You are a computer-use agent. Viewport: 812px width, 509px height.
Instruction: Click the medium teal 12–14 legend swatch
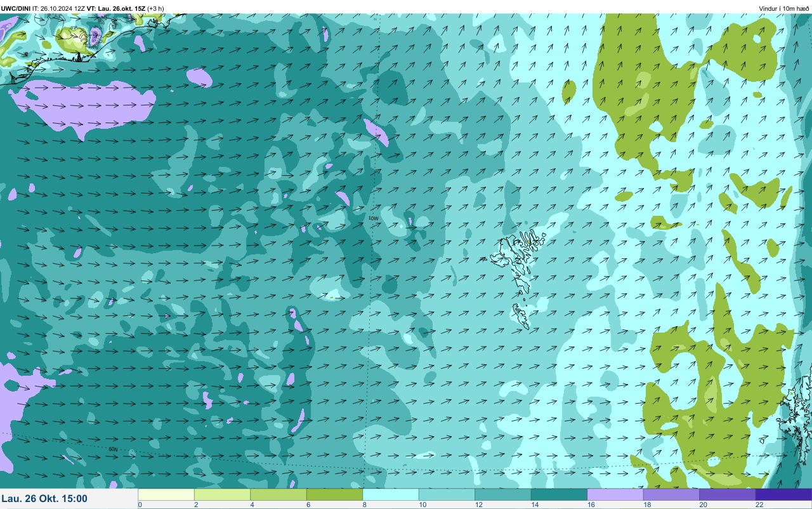(503, 494)
